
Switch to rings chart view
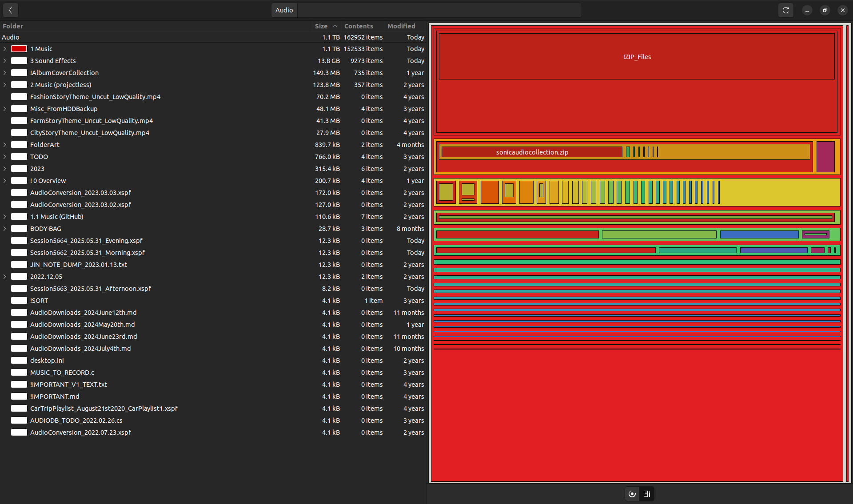(632, 494)
